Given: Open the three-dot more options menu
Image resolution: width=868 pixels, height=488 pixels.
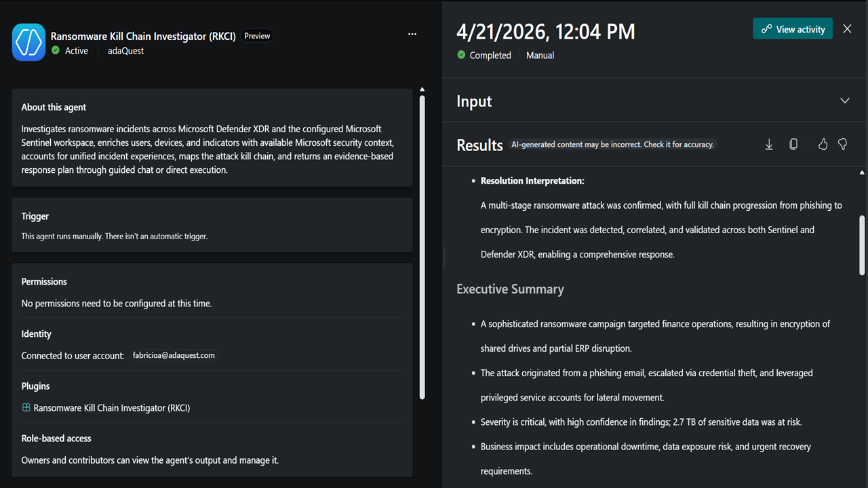Looking at the screenshot, I should pyautogui.click(x=412, y=34).
